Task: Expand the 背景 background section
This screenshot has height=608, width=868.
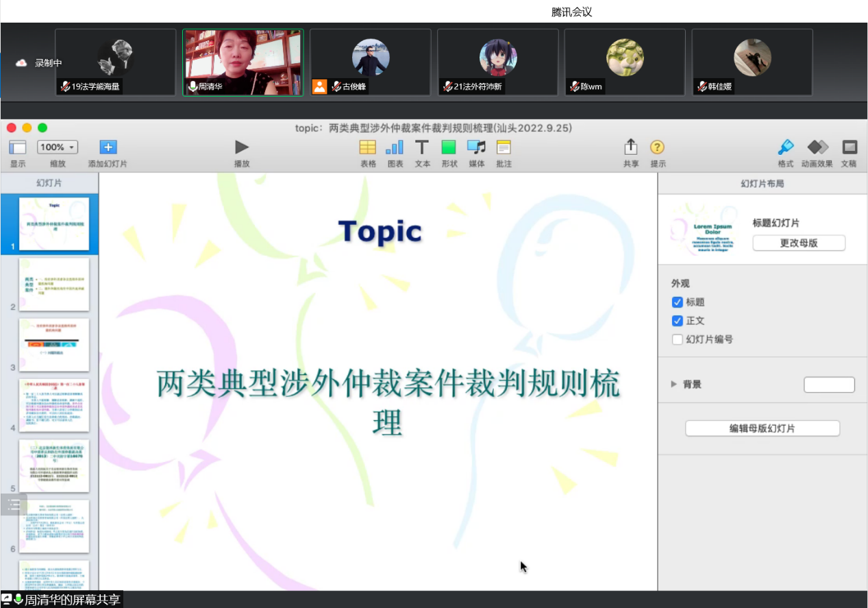Action: click(674, 385)
